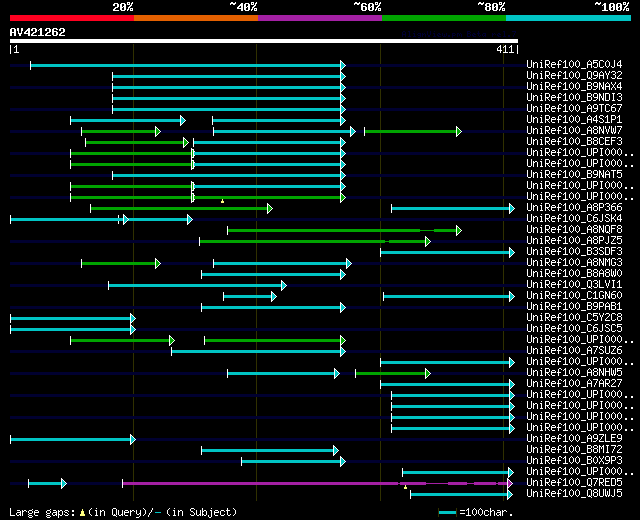Select subject label UniRef100_B9NAT5
Screen dimensions: 640x520
coord(574,174)
